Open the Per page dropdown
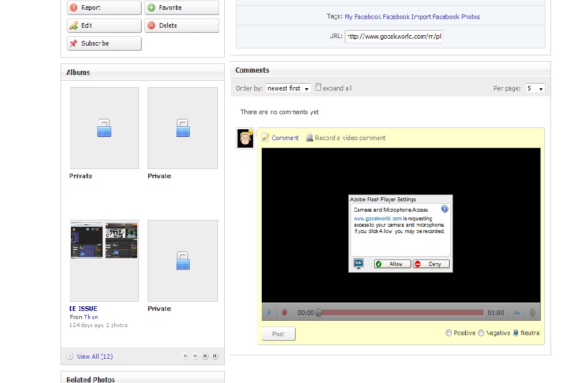This screenshot has width=588, height=383. 534,88
